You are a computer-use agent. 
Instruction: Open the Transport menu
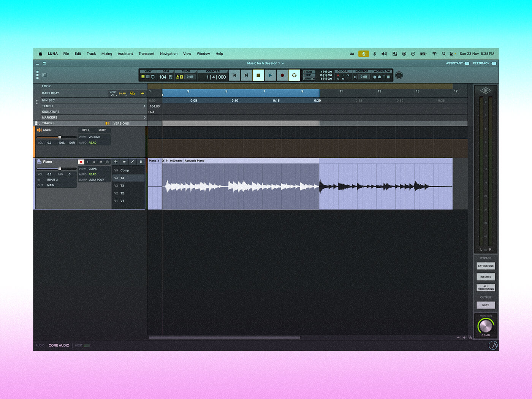coord(146,54)
